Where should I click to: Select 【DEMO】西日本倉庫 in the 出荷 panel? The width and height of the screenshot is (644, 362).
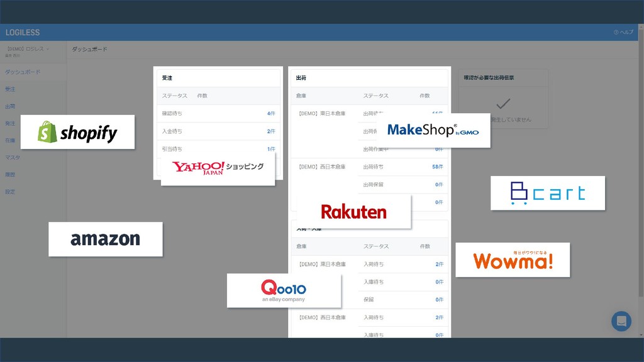[321, 167]
